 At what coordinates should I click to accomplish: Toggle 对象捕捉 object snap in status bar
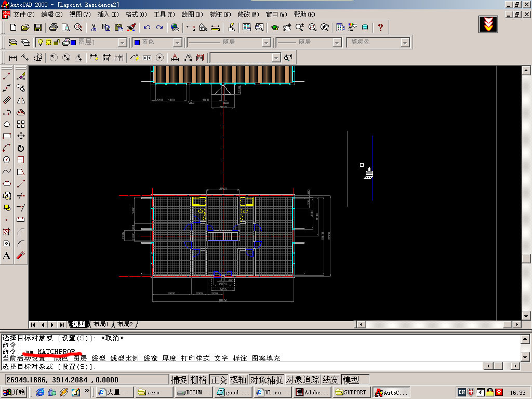click(266, 380)
